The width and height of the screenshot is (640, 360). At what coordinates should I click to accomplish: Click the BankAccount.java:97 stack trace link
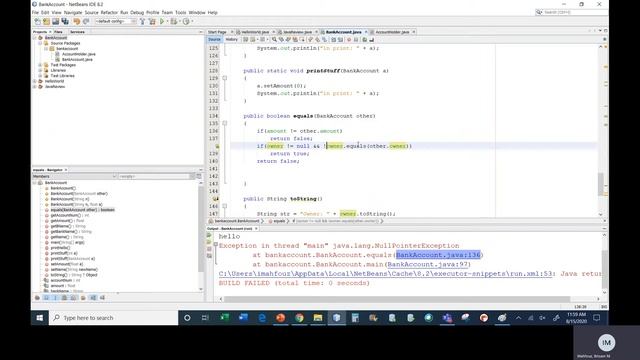click(x=427, y=264)
